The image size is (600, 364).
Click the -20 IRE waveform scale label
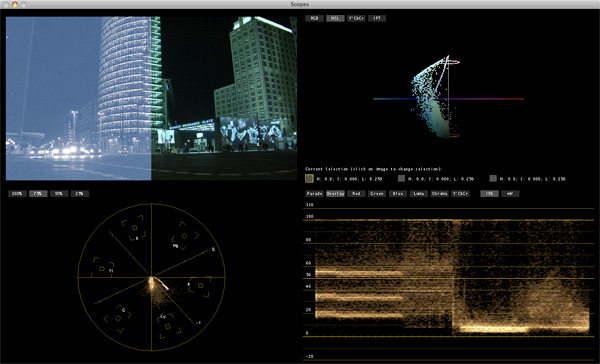coord(309,356)
